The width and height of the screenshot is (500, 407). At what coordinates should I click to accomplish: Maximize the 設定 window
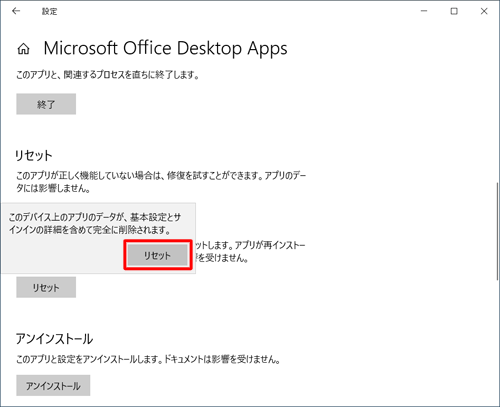[x=454, y=11]
